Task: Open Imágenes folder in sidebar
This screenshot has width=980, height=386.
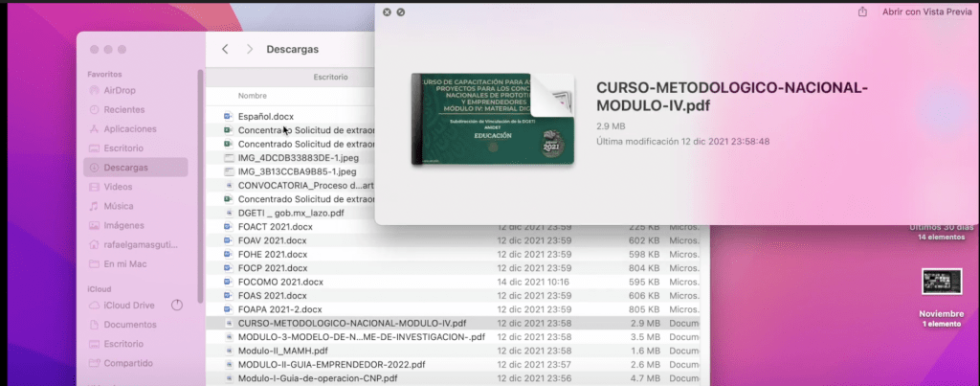Action: (x=124, y=225)
